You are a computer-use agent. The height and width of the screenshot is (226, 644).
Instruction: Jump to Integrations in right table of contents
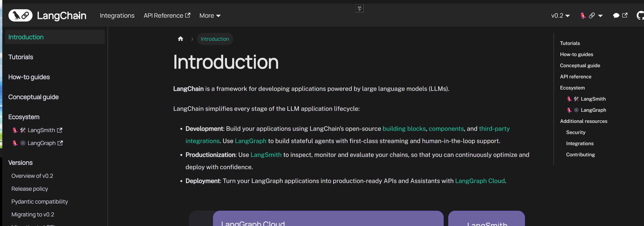coord(580,143)
